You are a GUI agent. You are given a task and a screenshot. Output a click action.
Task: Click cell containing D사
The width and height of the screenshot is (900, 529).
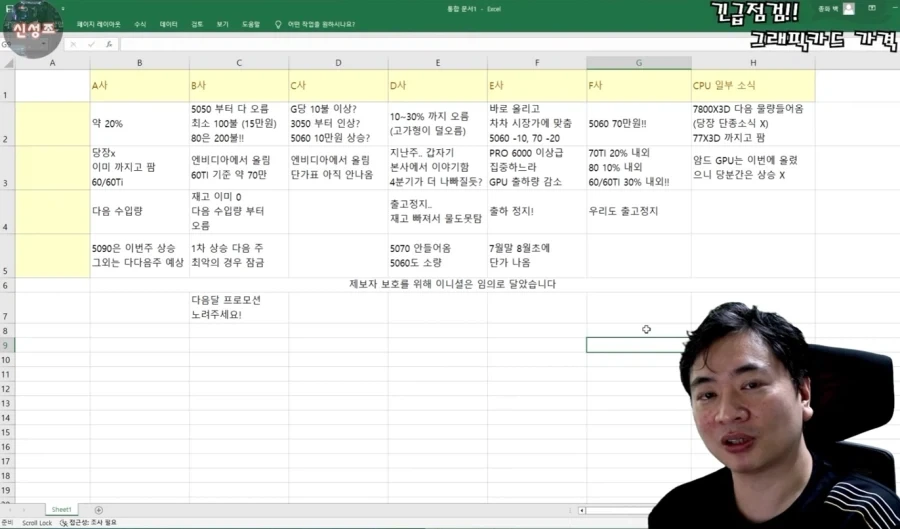click(x=437, y=86)
